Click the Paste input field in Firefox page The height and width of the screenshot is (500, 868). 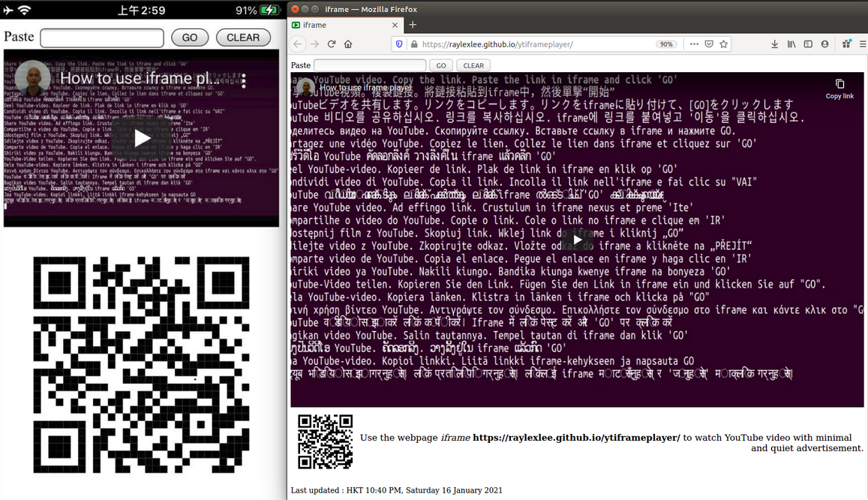point(369,65)
